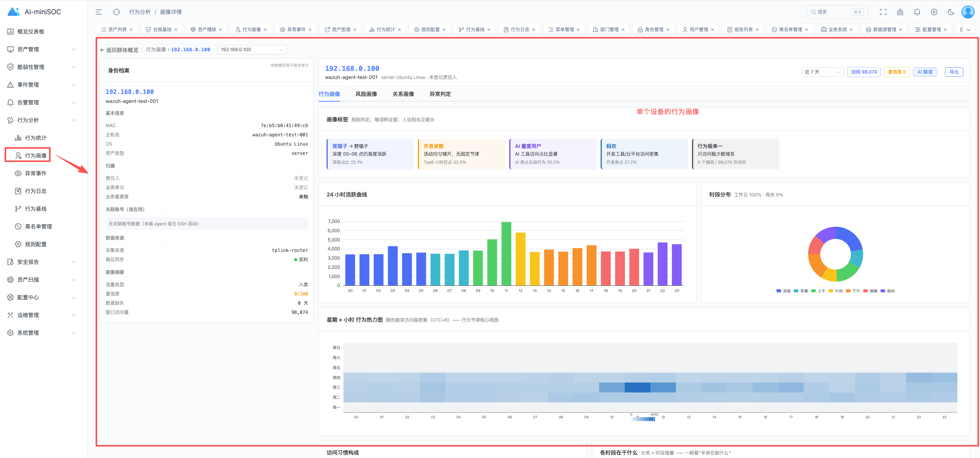Click the hexagon settings icon in the header

[934, 12]
